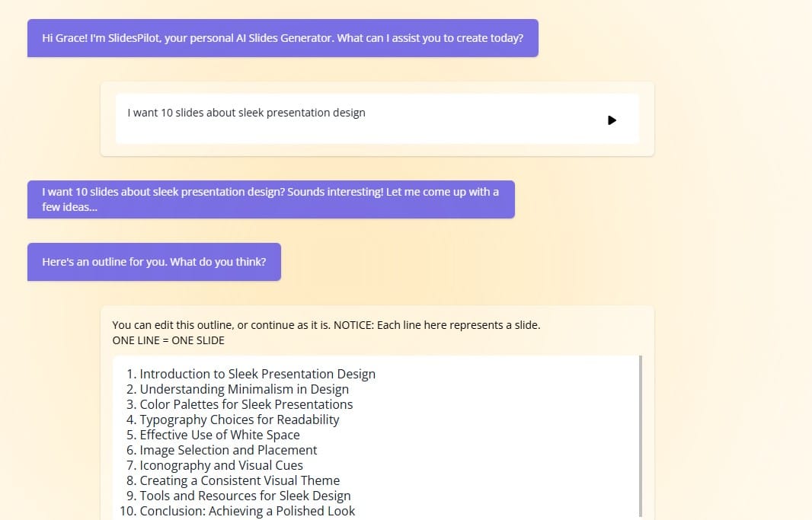Image resolution: width=812 pixels, height=520 pixels.
Task: Click 'Typography Choices for Readability' outline line
Action: [x=239, y=420]
